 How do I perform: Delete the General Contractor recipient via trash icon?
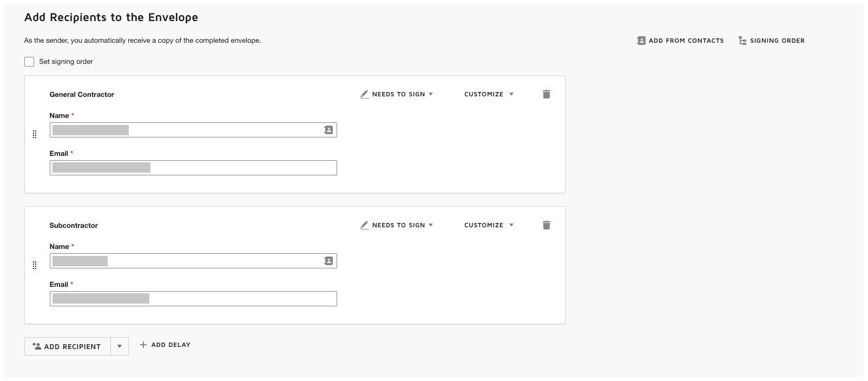tap(546, 94)
